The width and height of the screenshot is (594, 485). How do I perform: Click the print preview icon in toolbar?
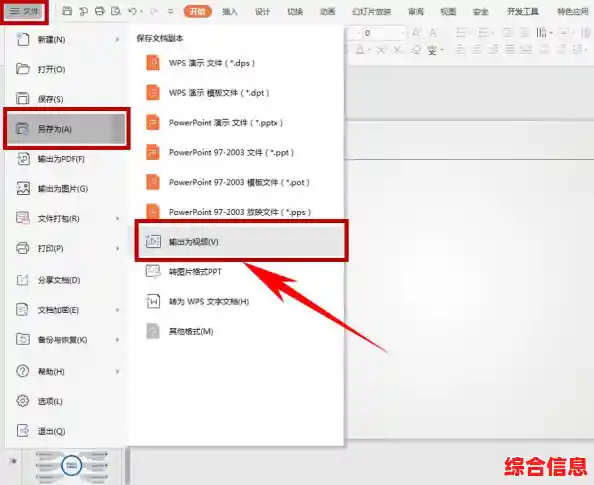pos(116,11)
